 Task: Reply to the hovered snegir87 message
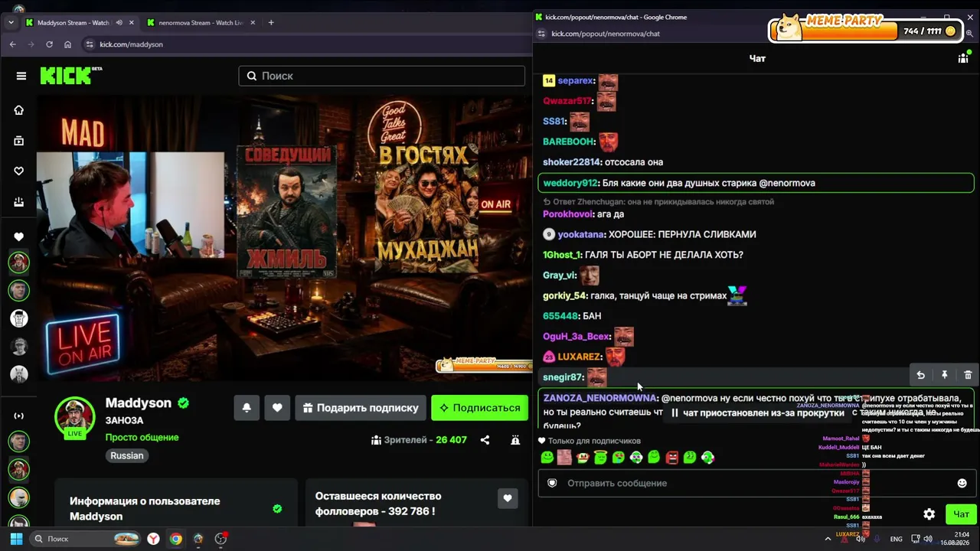point(921,375)
